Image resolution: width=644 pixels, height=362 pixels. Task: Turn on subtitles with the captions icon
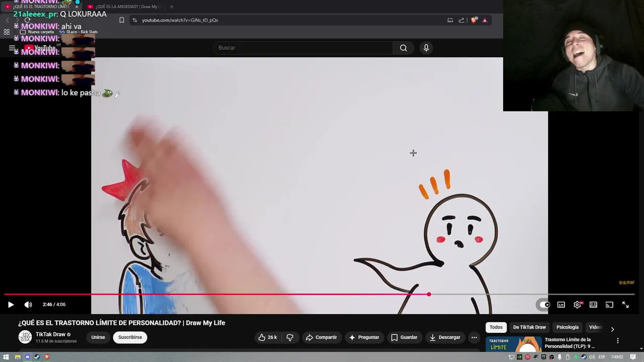pyautogui.click(x=561, y=305)
